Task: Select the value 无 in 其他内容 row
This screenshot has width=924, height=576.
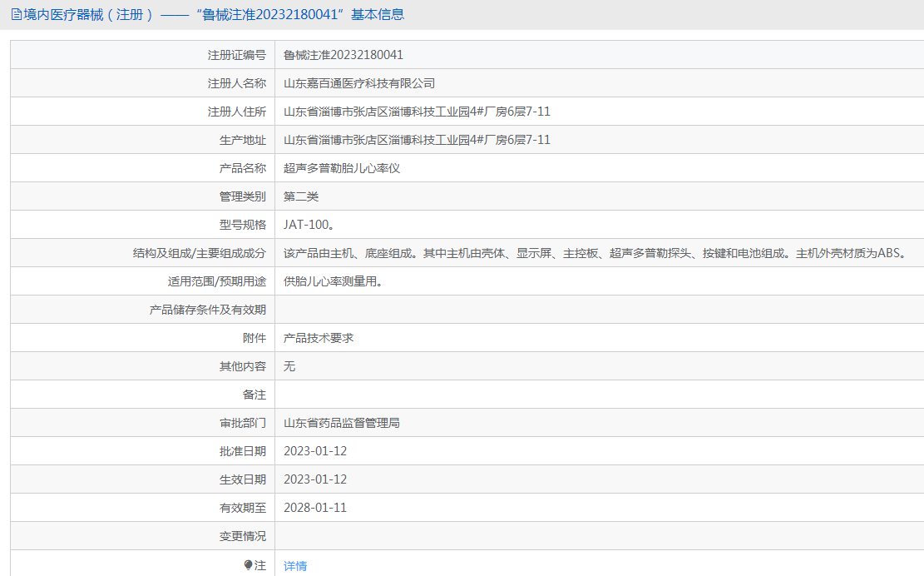Action: [289, 366]
